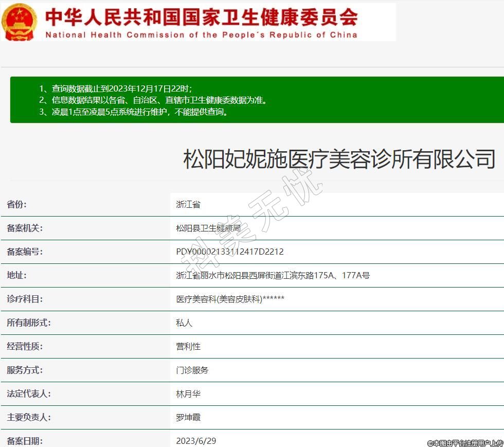
Task: Click the English National Health Commission subtitle
Action: tap(201, 35)
